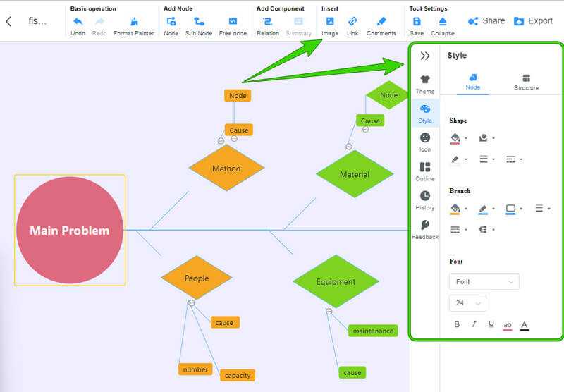
Task: Select the Material diamond node
Action: tap(355, 174)
